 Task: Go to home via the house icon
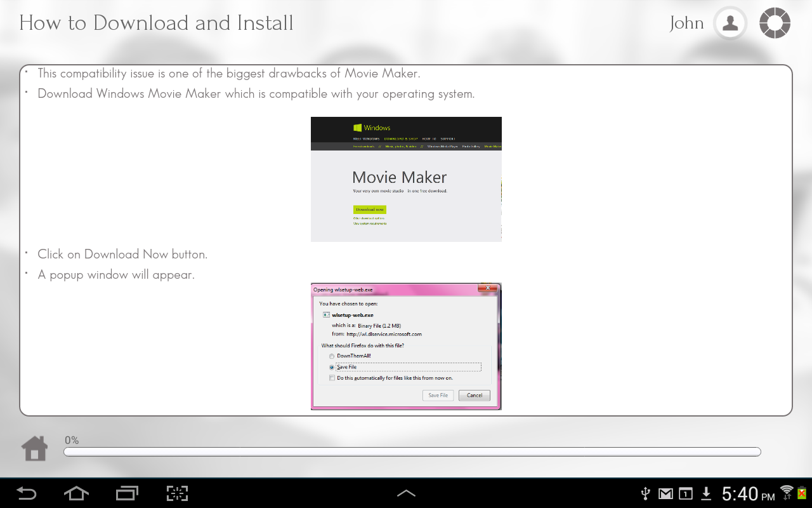(35, 448)
